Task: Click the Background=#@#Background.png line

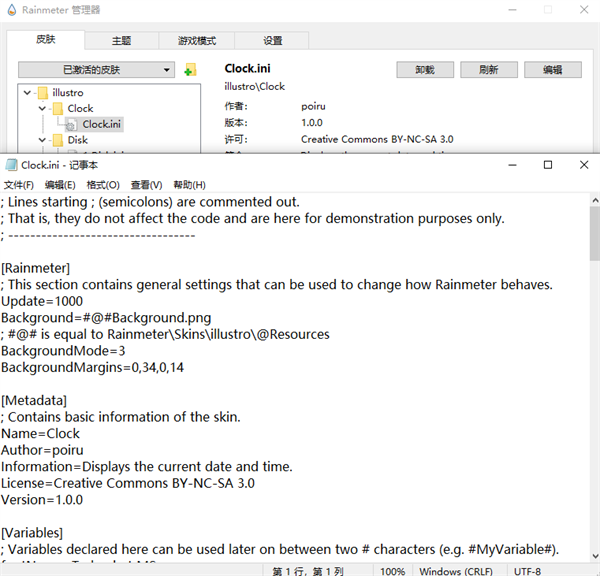Action: point(106,318)
